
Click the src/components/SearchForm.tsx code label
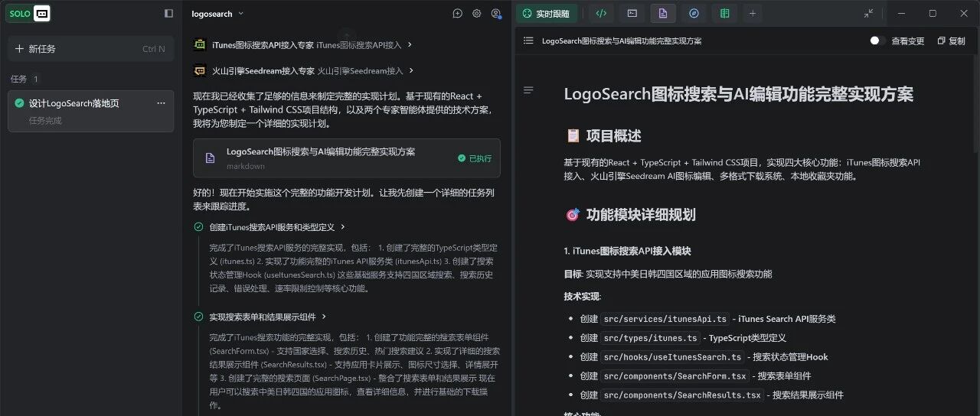(675, 376)
